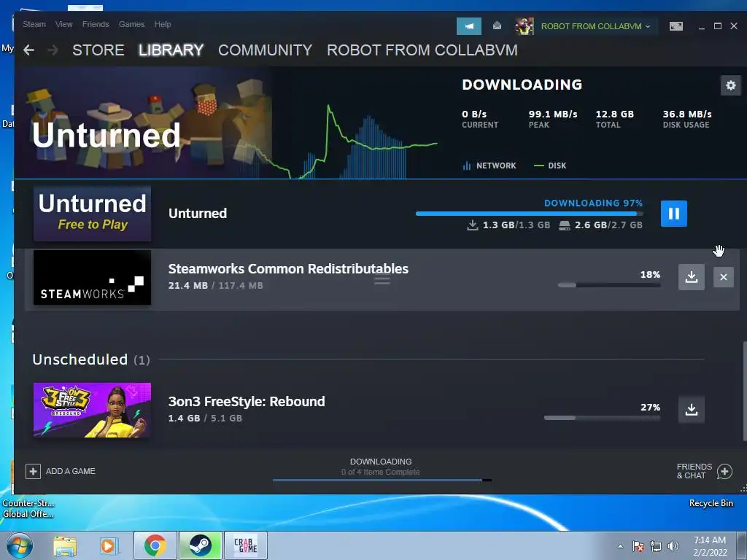Click the 3on3 FreeStyle game thumbnail
The height and width of the screenshot is (560, 747).
click(x=92, y=410)
